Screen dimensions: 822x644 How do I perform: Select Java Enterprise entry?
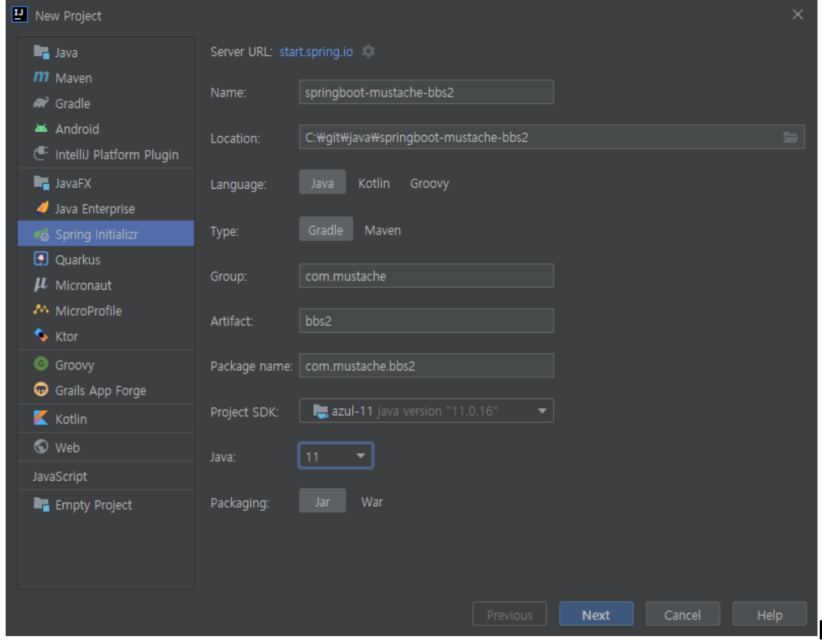click(106, 208)
